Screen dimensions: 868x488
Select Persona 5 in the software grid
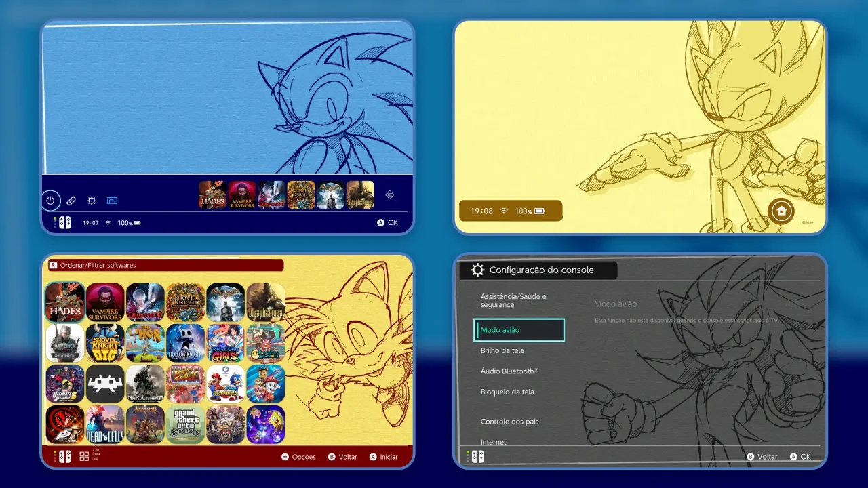65,424
